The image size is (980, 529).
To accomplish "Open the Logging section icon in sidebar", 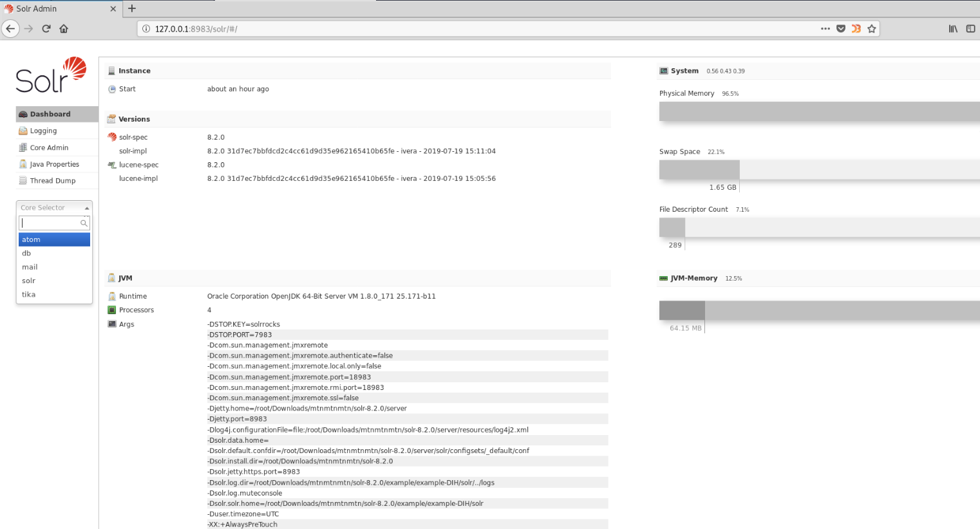I will click(23, 131).
